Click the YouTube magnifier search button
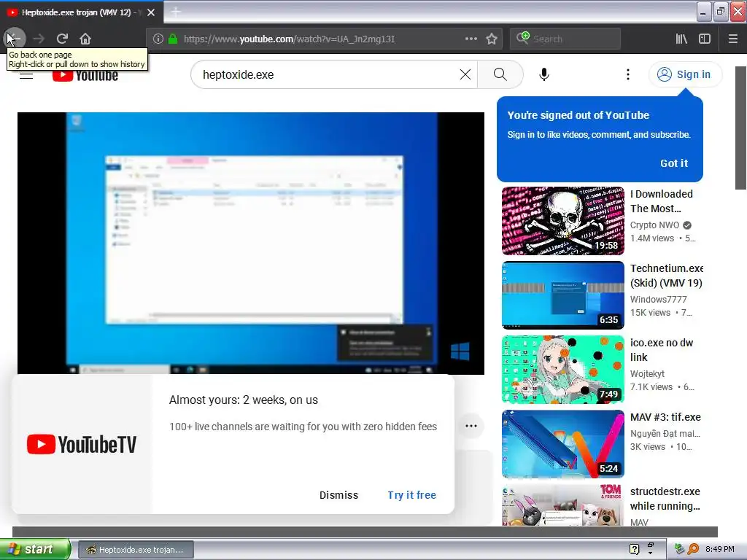Image resolution: width=747 pixels, height=560 pixels. (500, 74)
